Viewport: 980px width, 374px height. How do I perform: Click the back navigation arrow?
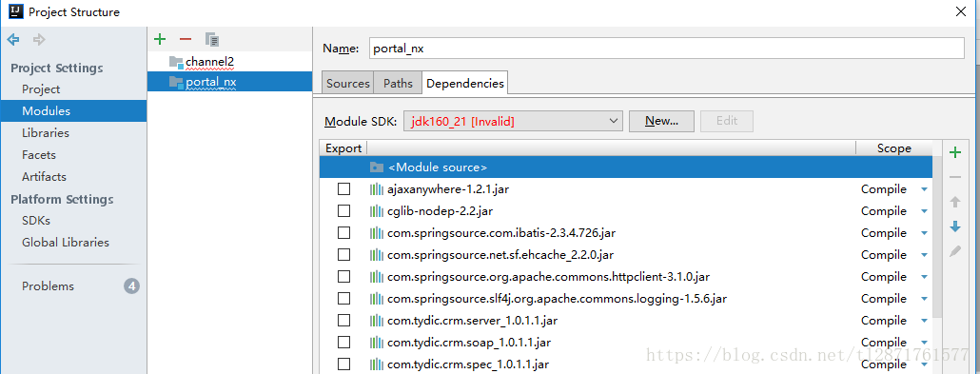[13, 40]
